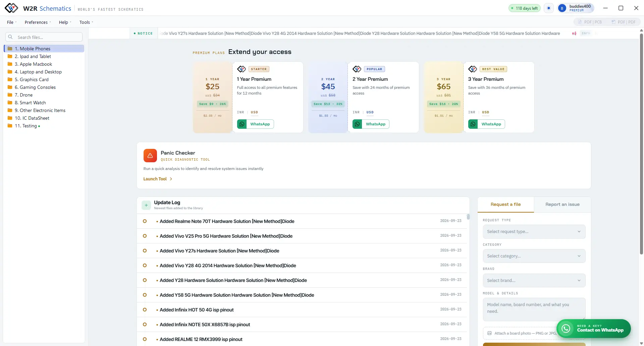Open the Tools menu
Screen dimensions: 644x346
[86, 22]
